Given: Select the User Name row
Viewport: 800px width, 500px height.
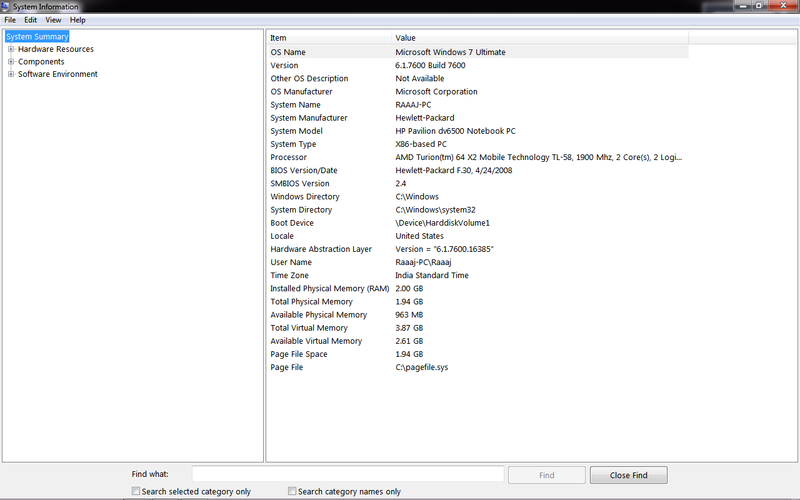Looking at the screenshot, I should [478, 262].
